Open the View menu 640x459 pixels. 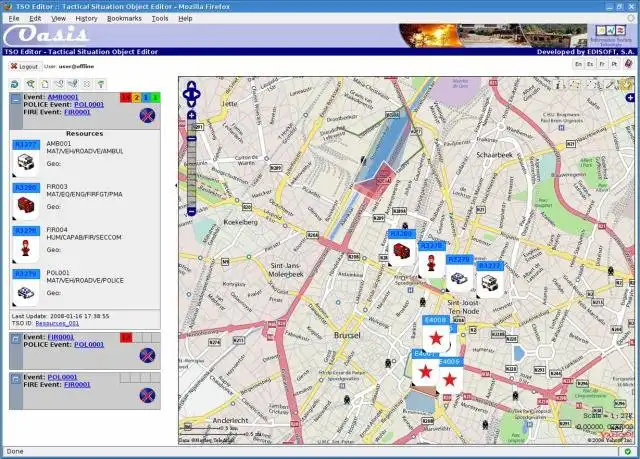click(x=58, y=18)
